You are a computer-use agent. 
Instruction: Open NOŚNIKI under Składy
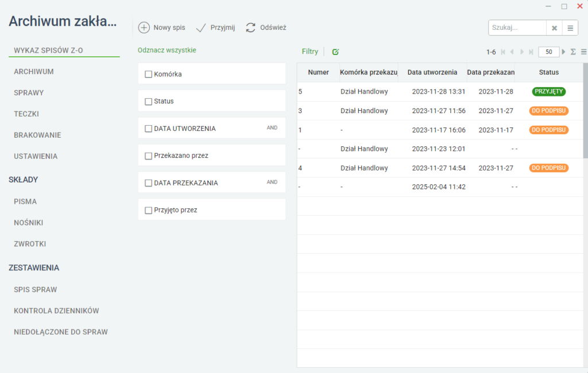29,223
